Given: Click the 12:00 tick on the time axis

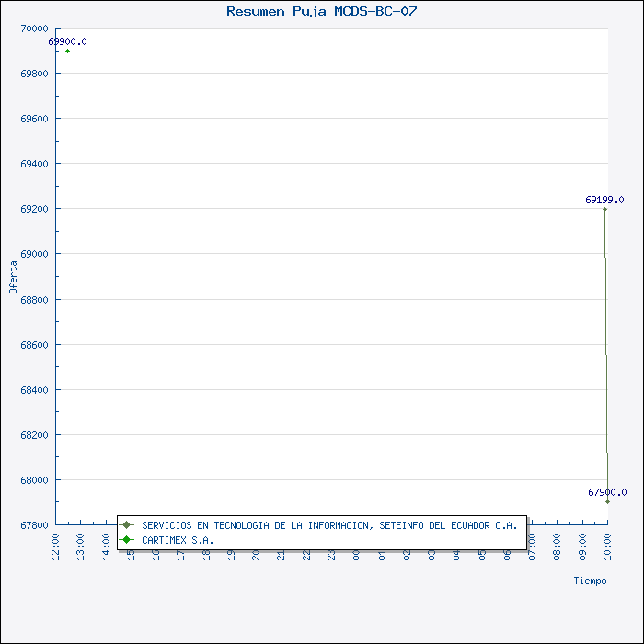Looking at the screenshot, I should click(56, 543).
